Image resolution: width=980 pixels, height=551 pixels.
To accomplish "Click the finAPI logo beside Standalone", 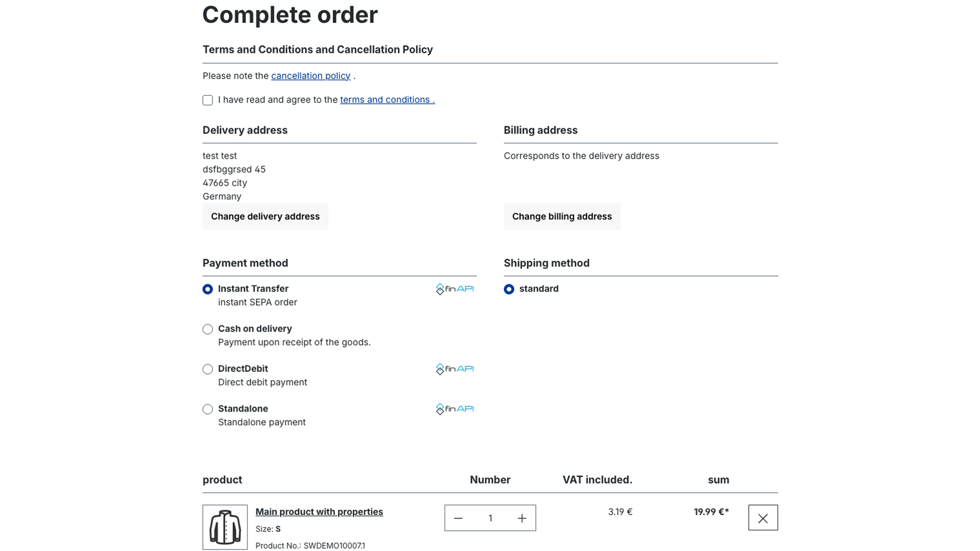I will pos(455,409).
